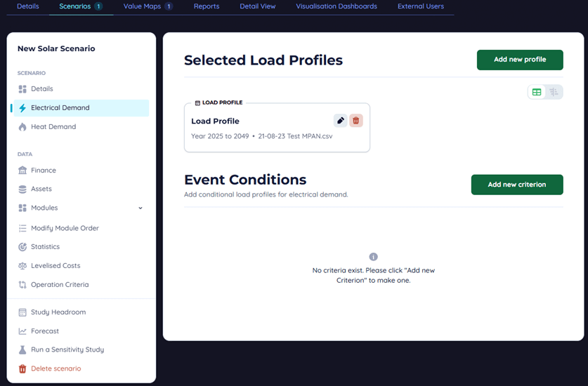Click the Assets database stack icon

click(22, 189)
